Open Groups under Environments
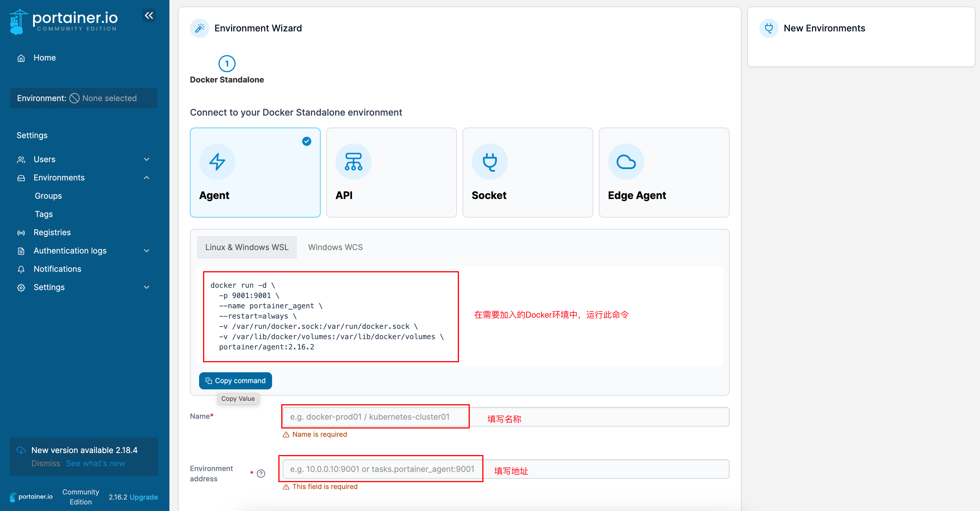 point(48,196)
